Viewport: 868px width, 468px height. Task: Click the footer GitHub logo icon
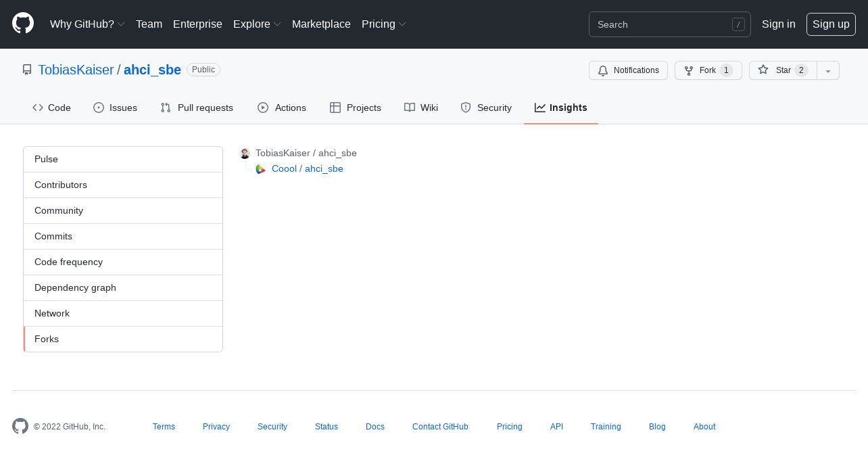(20, 426)
